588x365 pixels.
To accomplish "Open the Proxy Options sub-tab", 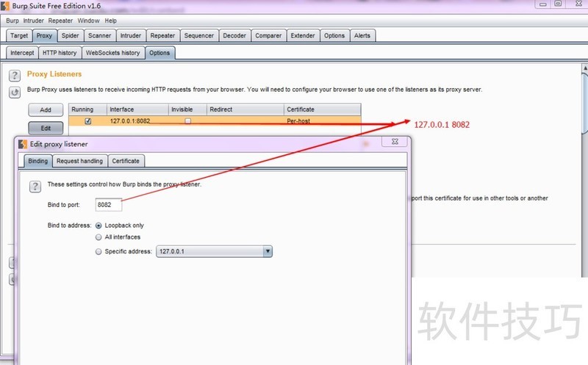I will coord(159,53).
